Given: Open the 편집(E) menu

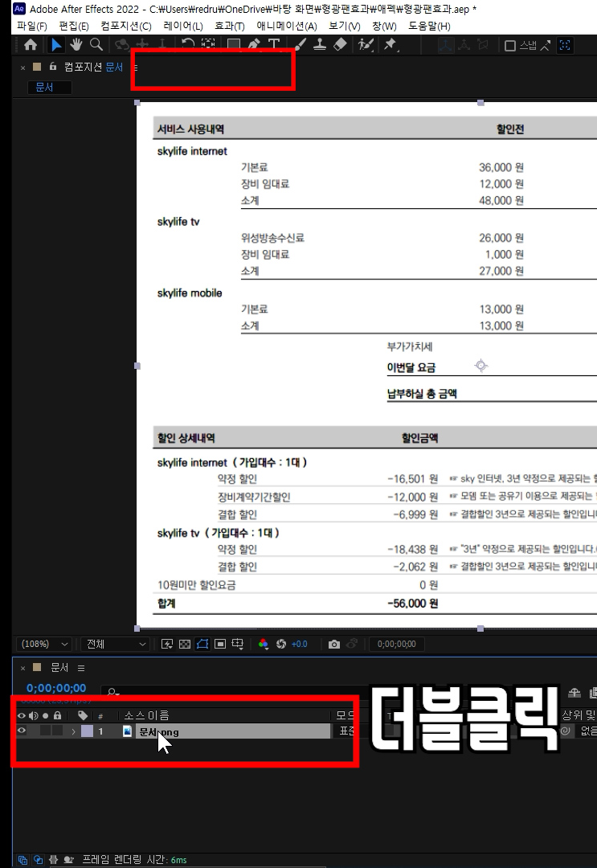Looking at the screenshot, I should click(x=74, y=26).
